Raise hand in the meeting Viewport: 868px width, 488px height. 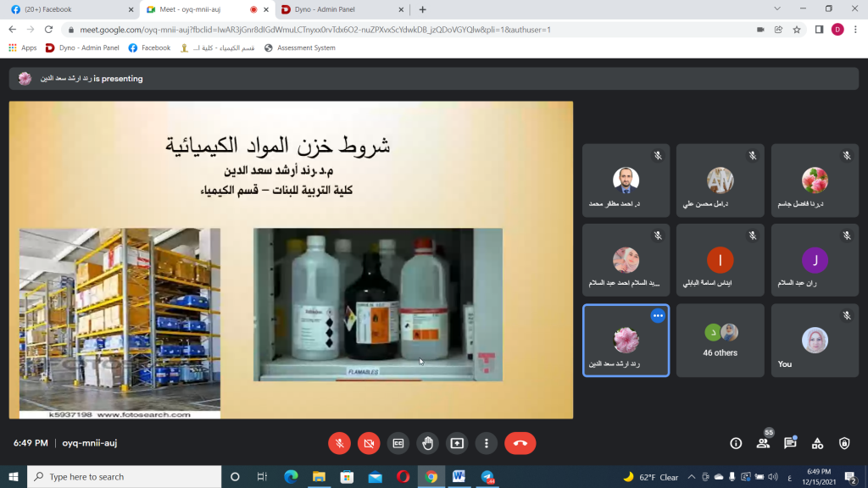coord(427,443)
